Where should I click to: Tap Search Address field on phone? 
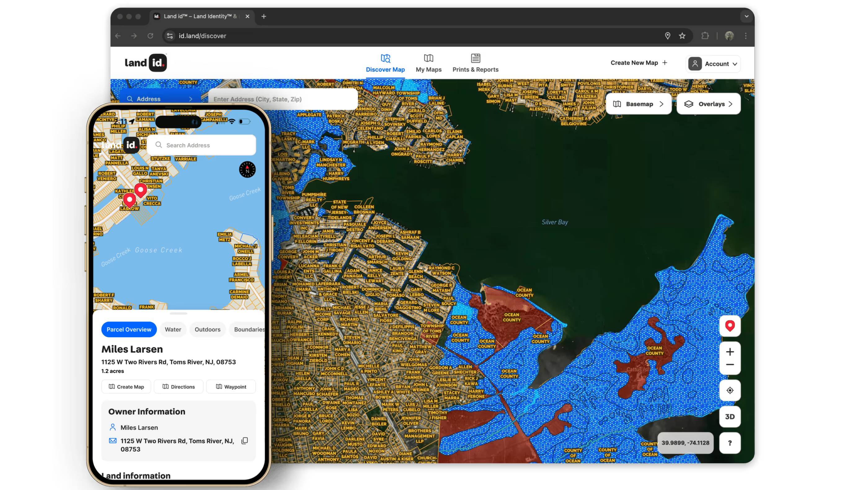[201, 145]
